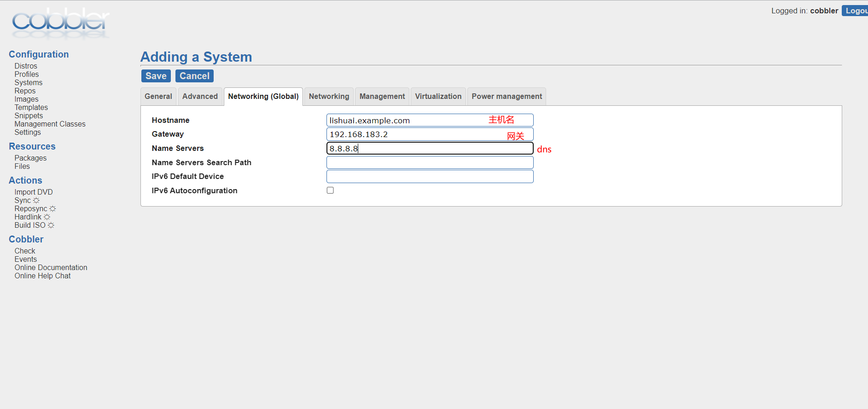Click the Actions section heading
868x409 pixels.
point(25,180)
